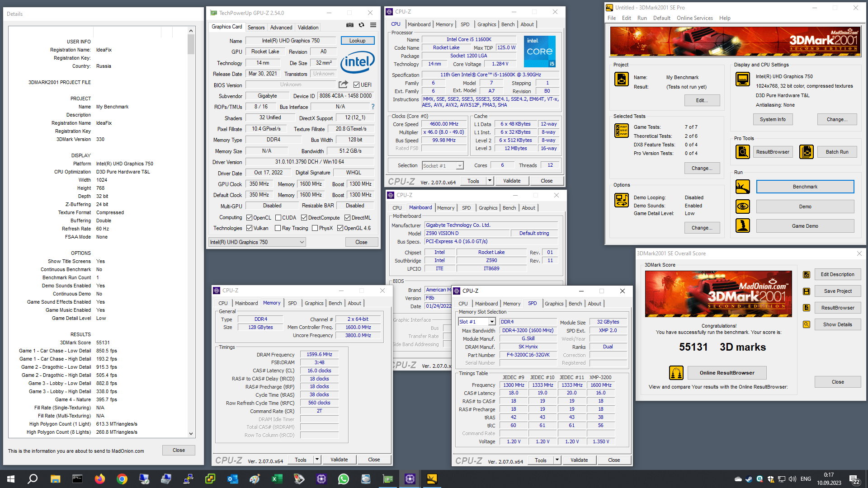
Task: Click the Details list scroll-up arrow
Action: (x=191, y=31)
